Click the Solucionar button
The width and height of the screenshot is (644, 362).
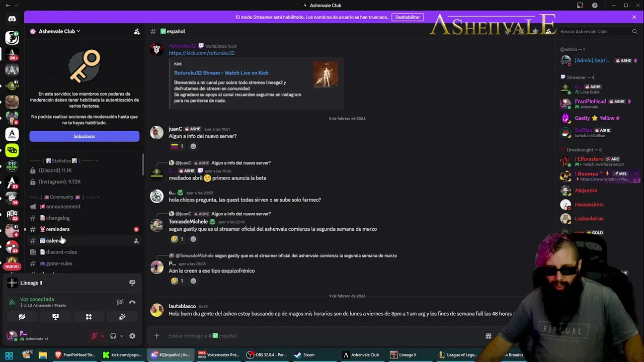tap(85, 136)
